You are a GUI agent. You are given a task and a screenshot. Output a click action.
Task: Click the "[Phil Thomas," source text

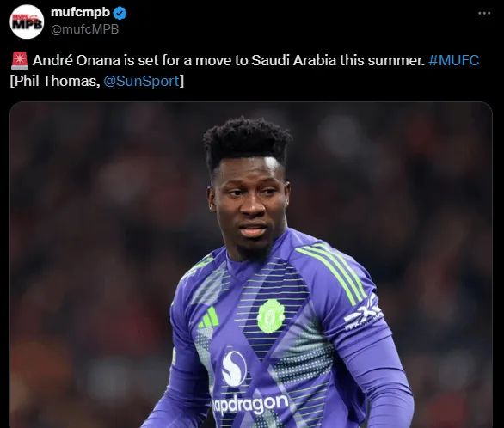coord(55,81)
